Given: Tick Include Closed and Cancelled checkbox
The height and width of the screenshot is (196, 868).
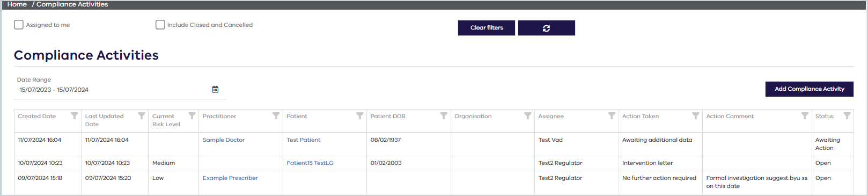Looking at the screenshot, I should point(160,25).
